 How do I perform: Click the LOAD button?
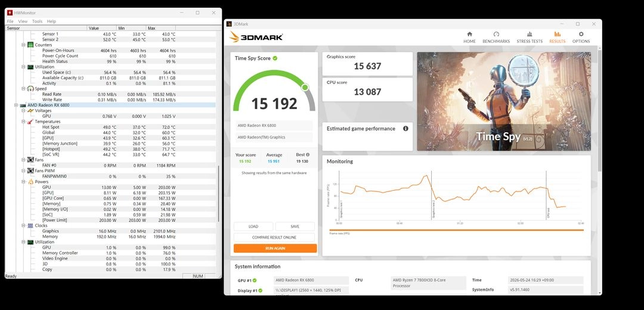253,227
